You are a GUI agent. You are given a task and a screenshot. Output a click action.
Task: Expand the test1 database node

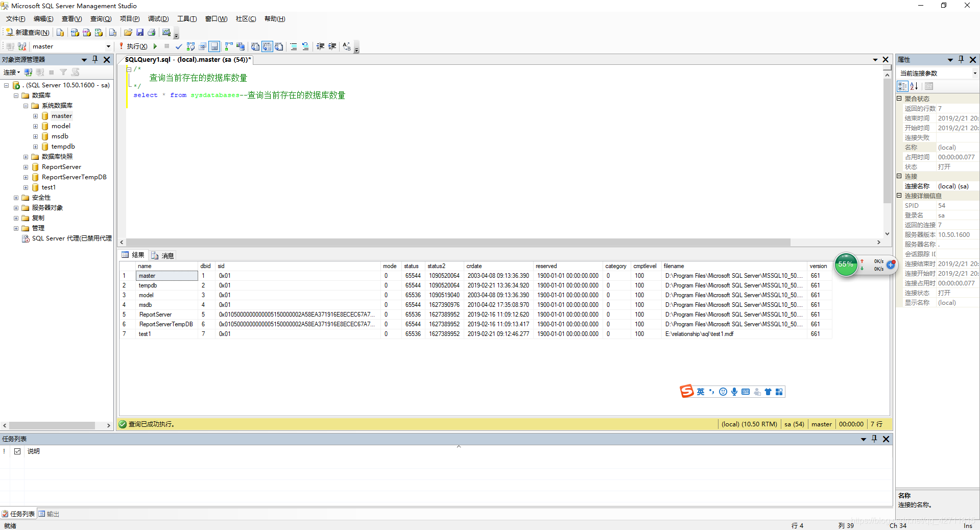(26, 187)
